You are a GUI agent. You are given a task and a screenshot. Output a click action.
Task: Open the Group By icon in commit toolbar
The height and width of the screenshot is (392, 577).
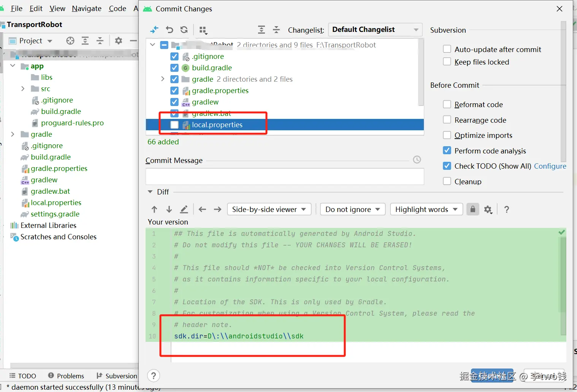(x=203, y=30)
